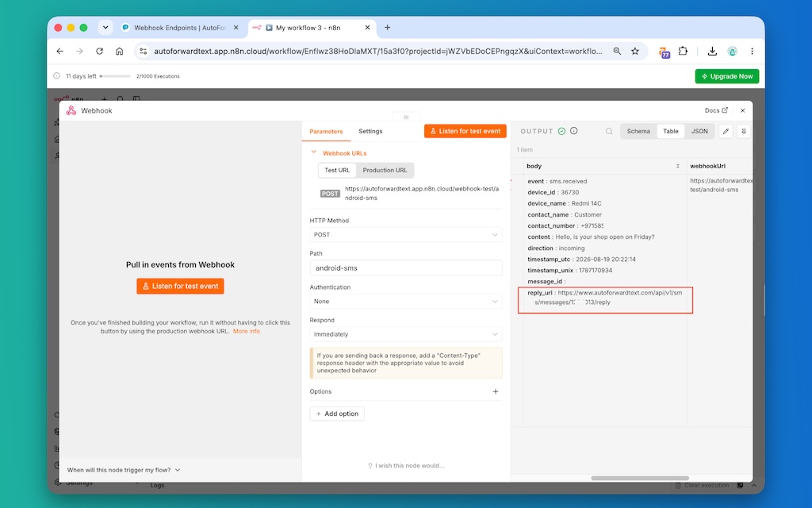Viewport: 812px width, 508px height.
Task: Open site information icon in address bar
Action: (144, 52)
